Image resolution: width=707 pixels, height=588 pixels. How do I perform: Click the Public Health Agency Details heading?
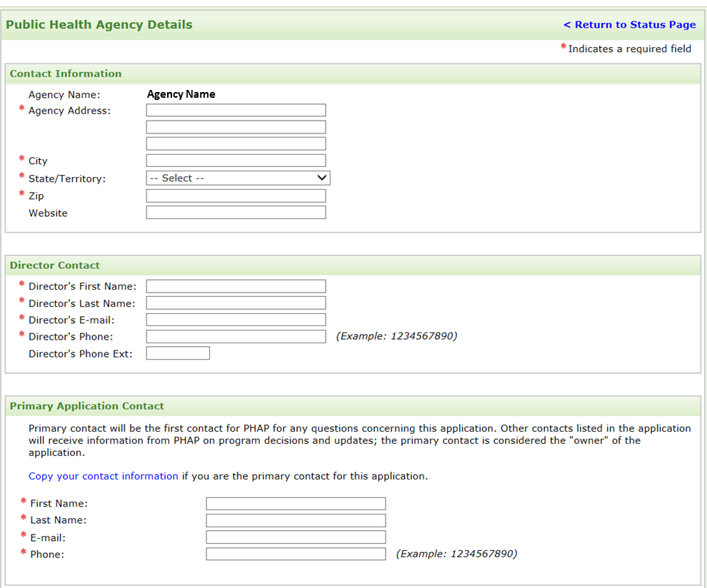click(x=99, y=25)
